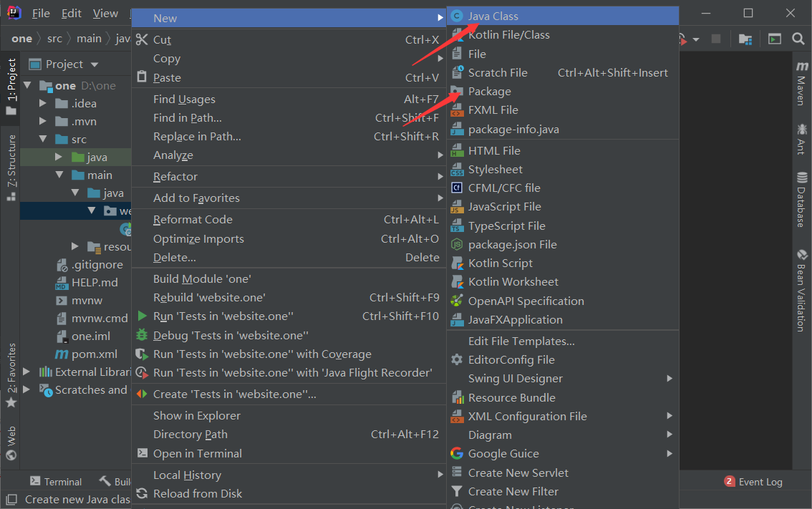Screen dimensions: 812x509
Task: Open the Bean Validation tool window
Action: coord(801,291)
